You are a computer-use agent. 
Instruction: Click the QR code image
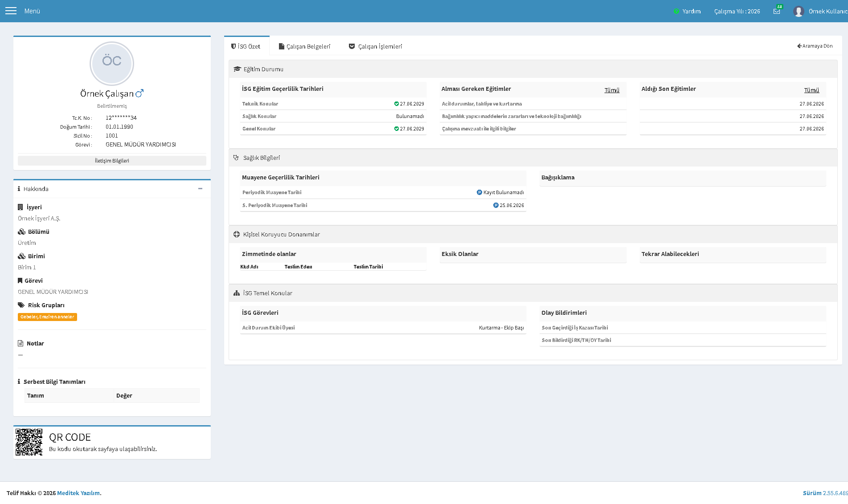tap(29, 442)
